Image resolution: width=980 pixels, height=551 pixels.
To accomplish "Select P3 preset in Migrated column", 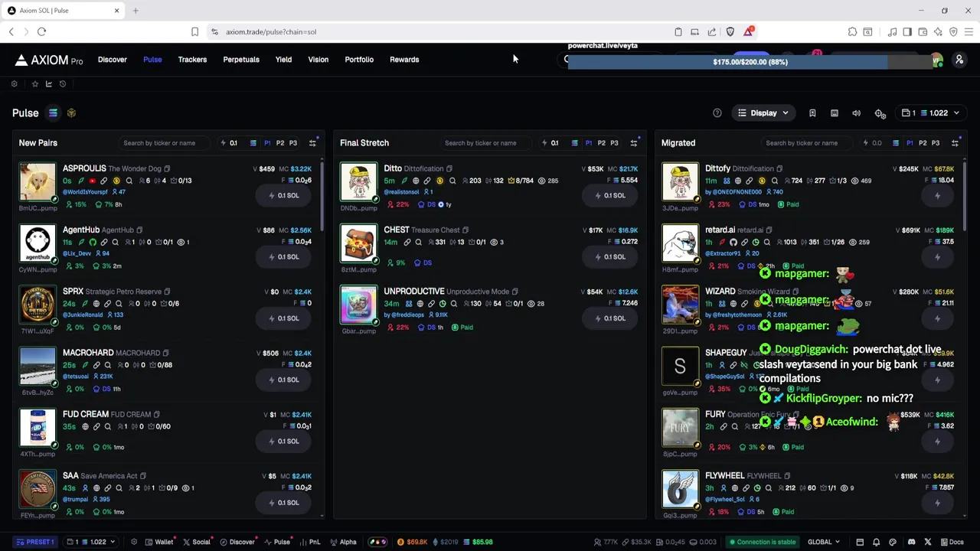I will pos(936,143).
